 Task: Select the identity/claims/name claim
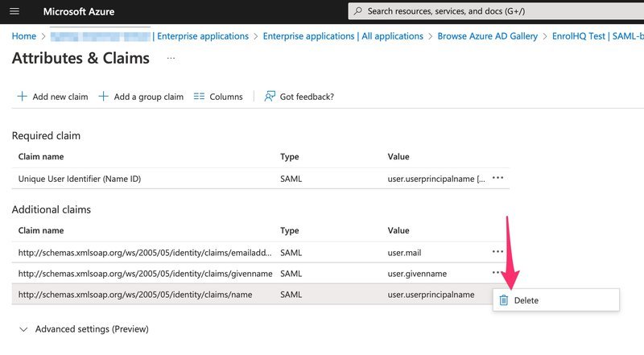coord(135,295)
